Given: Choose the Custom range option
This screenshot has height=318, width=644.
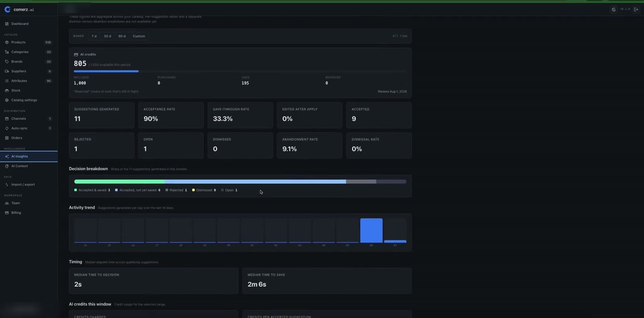Looking at the screenshot, I should pyautogui.click(x=139, y=36).
